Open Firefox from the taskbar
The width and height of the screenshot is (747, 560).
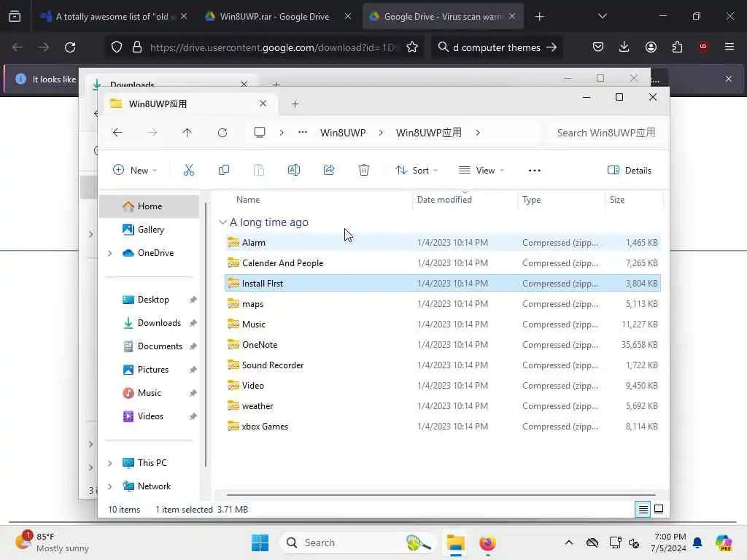coord(488,542)
